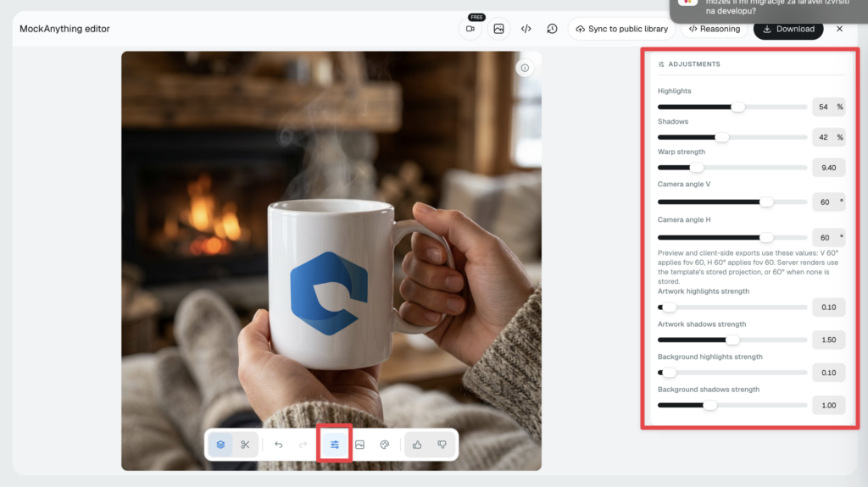Click Artwork shadows strength field showing 1.50
This screenshot has height=487, width=868.
click(829, 340)
